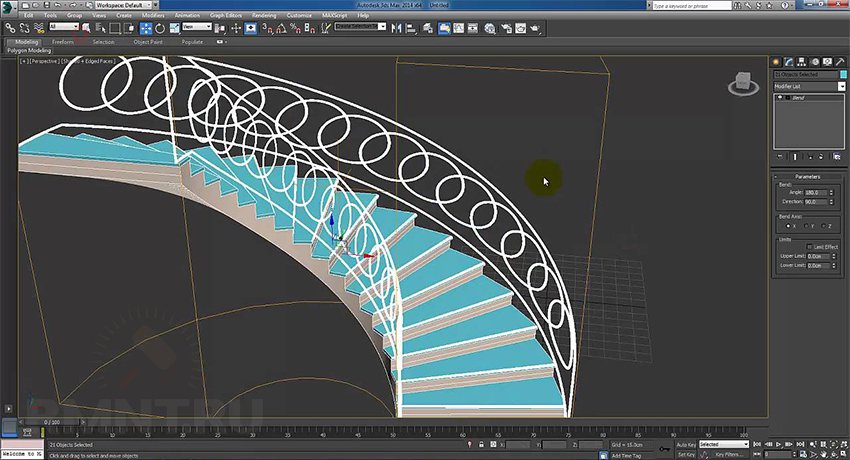Click the object color swatch
Image resolution: width=850 pixels, height=460 pixels.
click(x=842, y=75)
